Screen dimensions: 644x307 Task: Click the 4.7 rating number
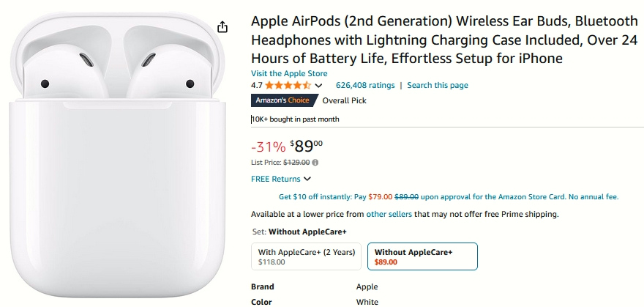click(x=257, y=86)
